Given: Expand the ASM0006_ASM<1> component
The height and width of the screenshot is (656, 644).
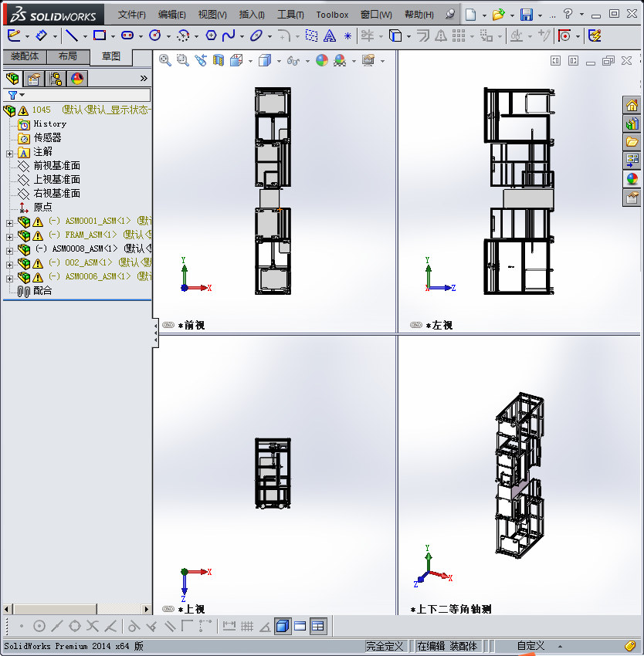Looking at the screenshot, I should click(x=9, y=279).
